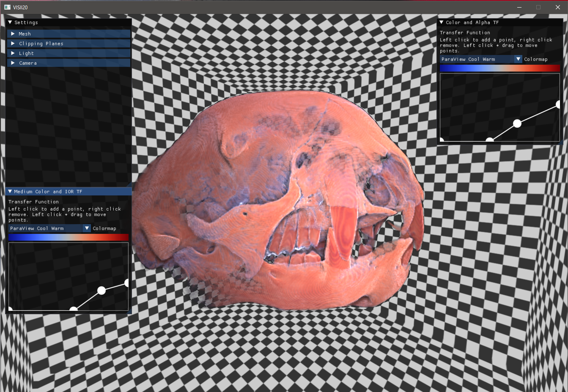The image size is (568, 392).
Task: Expand the Mesh section
Action: coord(13,34)
